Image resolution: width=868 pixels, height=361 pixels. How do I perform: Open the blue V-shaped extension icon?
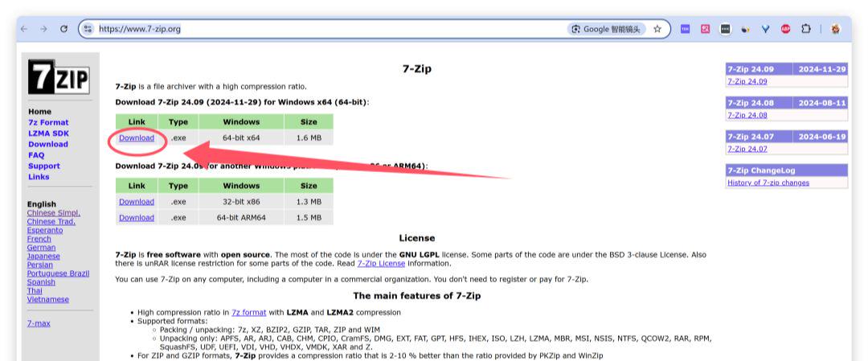coord(765,29)
